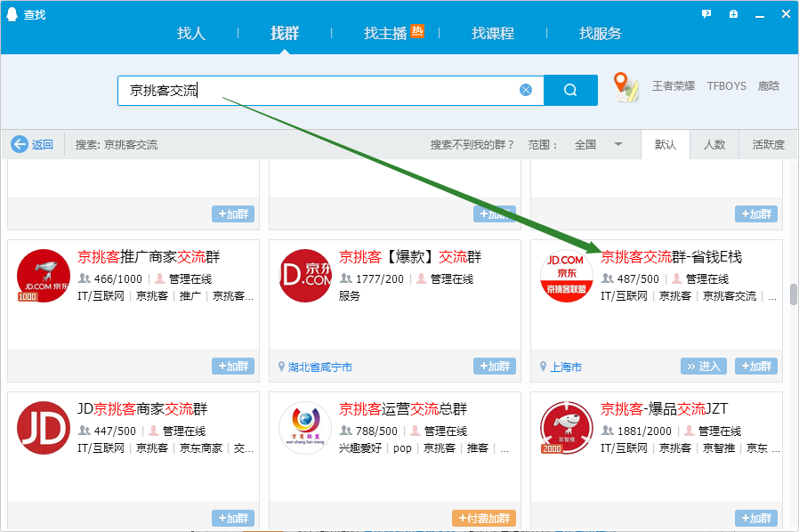Click member count 788/500
This screenshot has width=799, height=532.
pos(376,431)
